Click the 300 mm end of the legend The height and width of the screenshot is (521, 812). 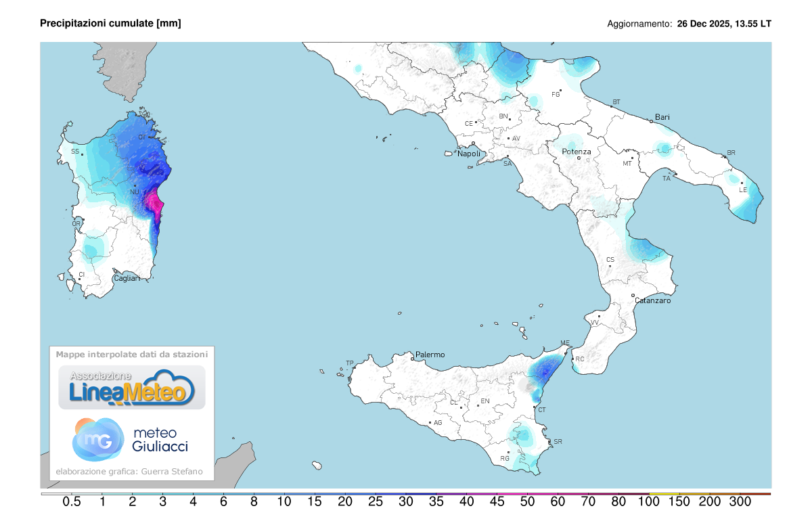(740, 502)
